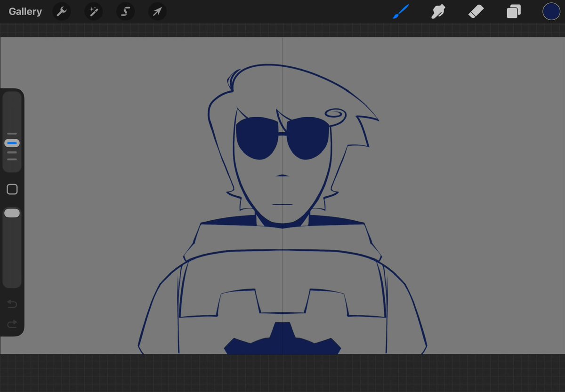Open the Layers panel
Image resolution: width=565 pixels, height=392 pixels.
click(x=514, y=11)
